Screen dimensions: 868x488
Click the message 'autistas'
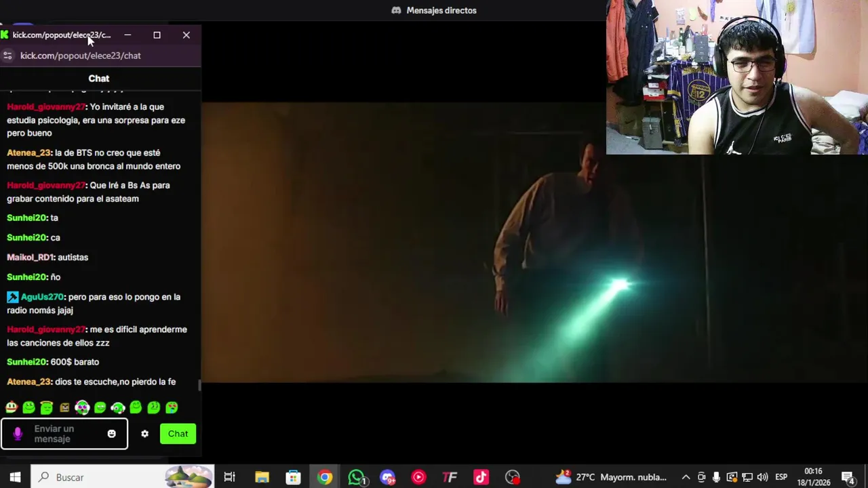click(x=73, y=258)
